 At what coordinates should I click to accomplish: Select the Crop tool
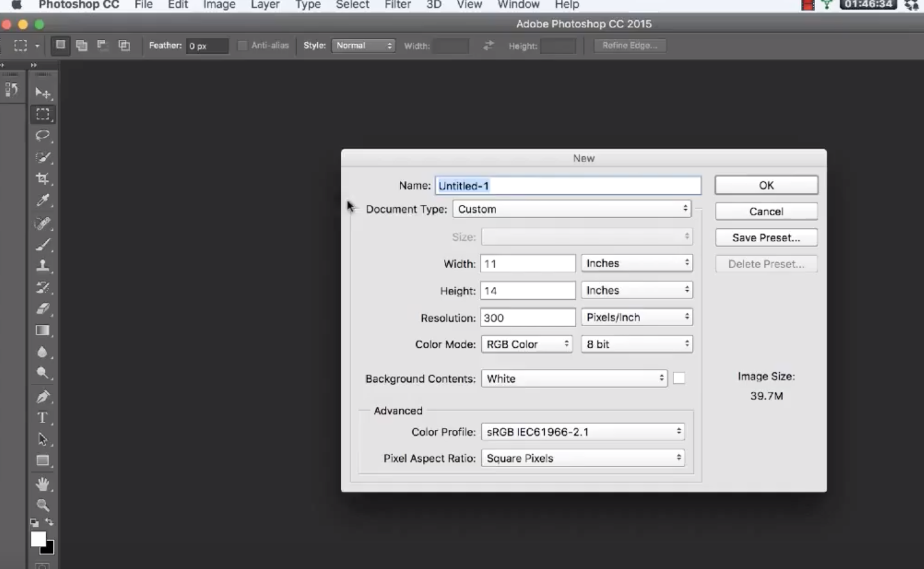click(43, 179)
